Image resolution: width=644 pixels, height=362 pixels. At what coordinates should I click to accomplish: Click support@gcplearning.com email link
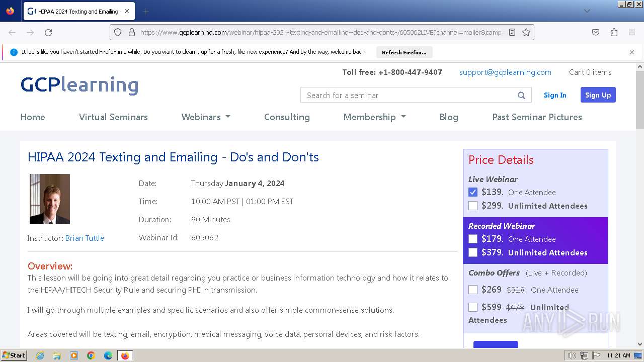(505, 72)
